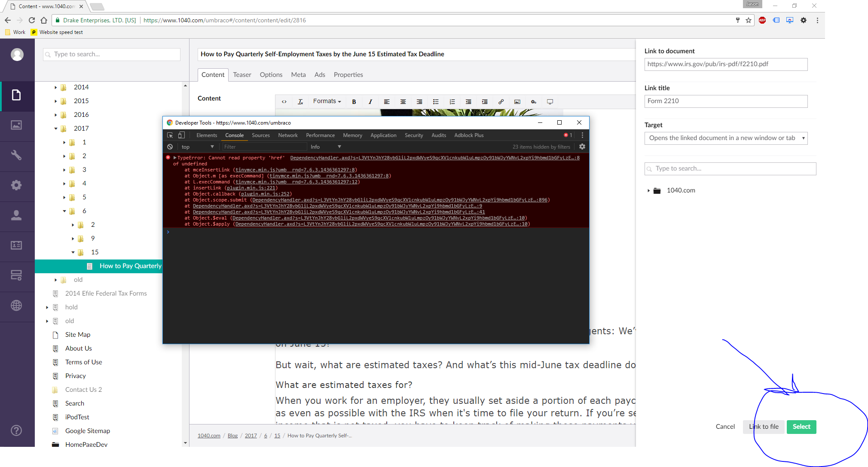The height and width of the screenshot is (467, 868).
Task: Toggle device toolbar in DevTools
Action: click(x=181, y=135)
